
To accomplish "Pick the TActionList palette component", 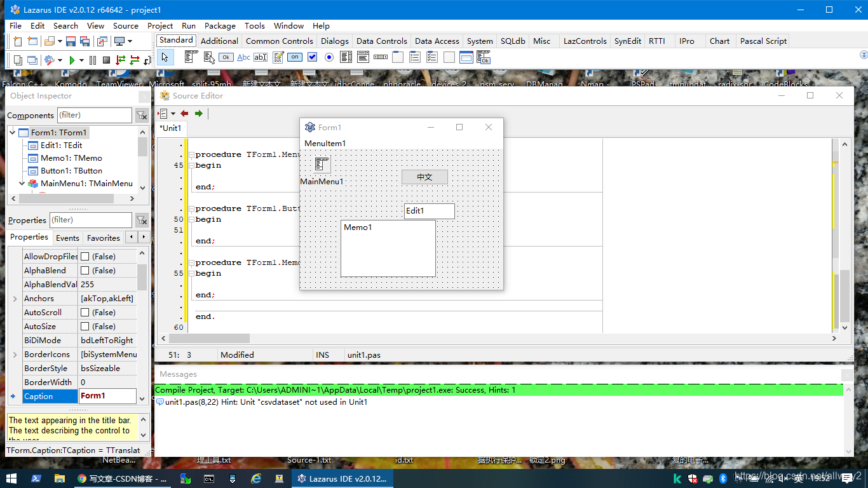I will click(484, 57).
